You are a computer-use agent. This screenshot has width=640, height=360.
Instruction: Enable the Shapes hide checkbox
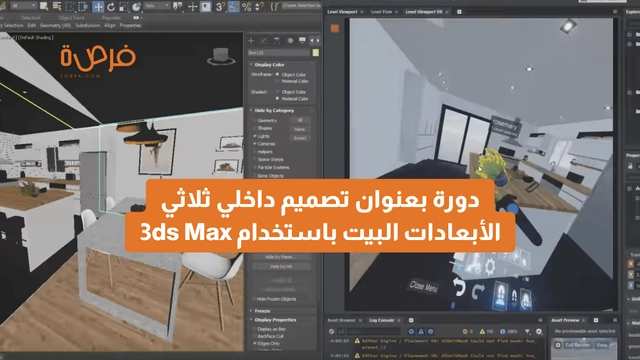pos(255,128)
